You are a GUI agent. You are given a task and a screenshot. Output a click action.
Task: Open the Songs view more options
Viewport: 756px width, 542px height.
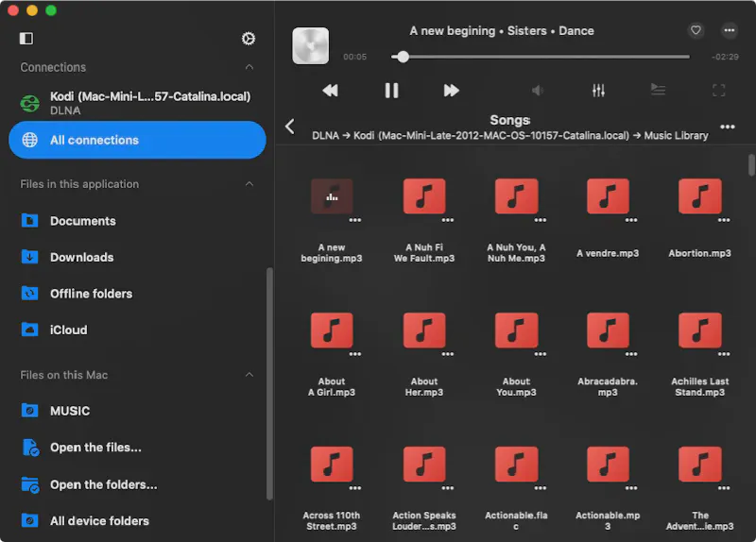[727, 127]
